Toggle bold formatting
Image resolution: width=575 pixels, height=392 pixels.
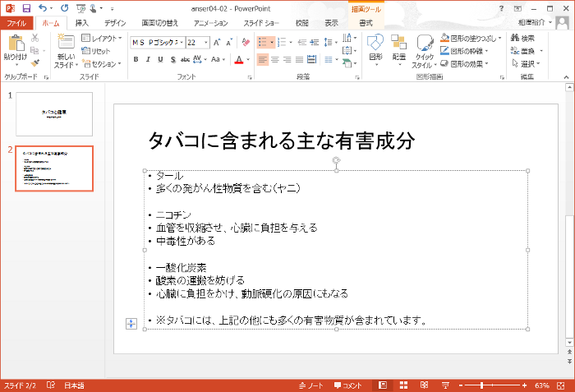pyautogui.click(x=136, y=59)
